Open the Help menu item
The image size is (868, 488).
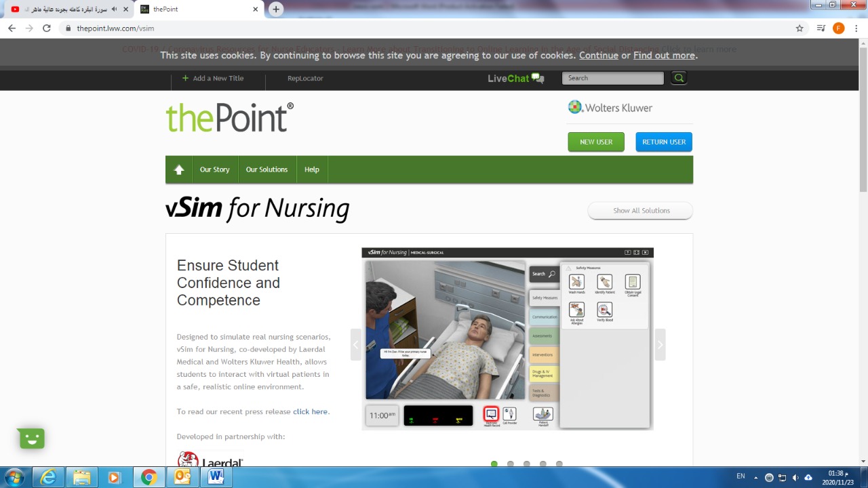point(312,170)
